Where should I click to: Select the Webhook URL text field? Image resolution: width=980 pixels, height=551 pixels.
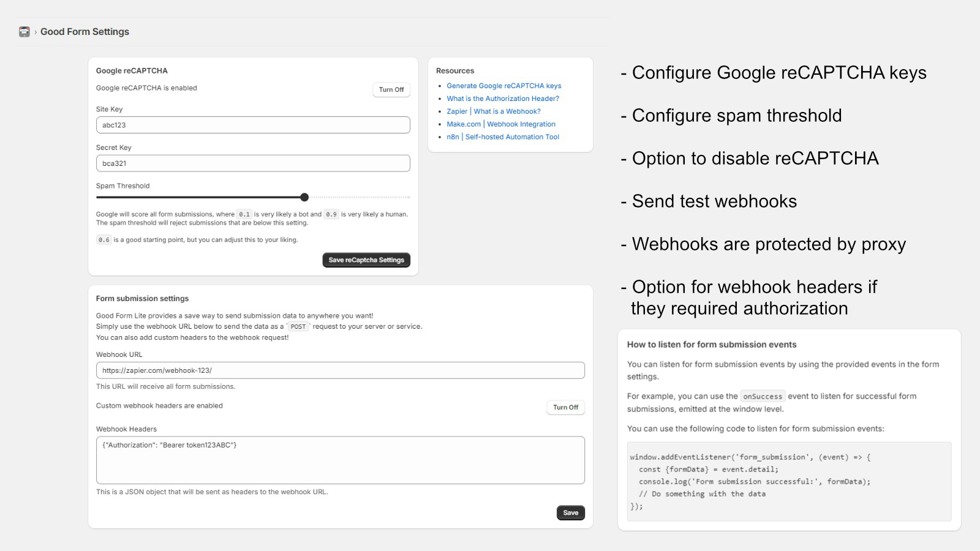[x=340, y=370]
